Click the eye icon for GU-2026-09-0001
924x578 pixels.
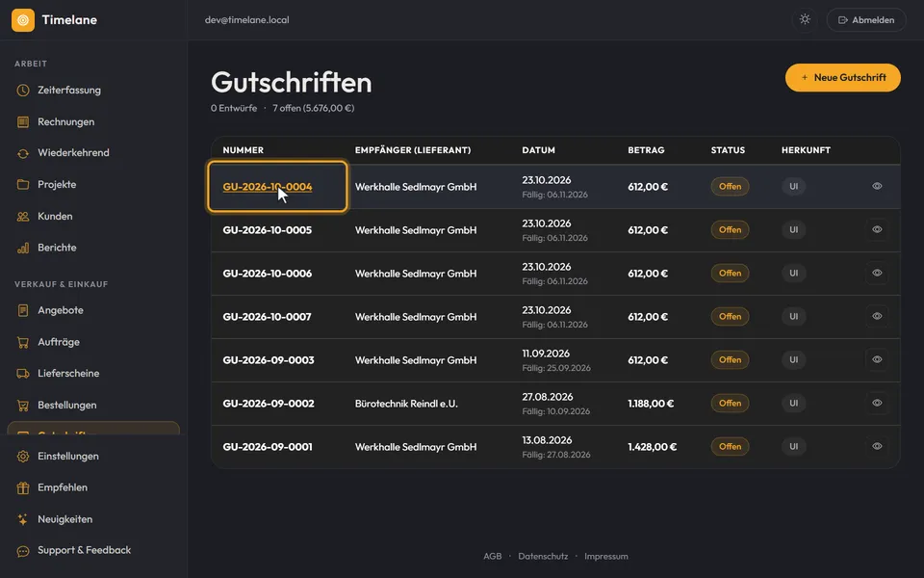tap(877, 446)
